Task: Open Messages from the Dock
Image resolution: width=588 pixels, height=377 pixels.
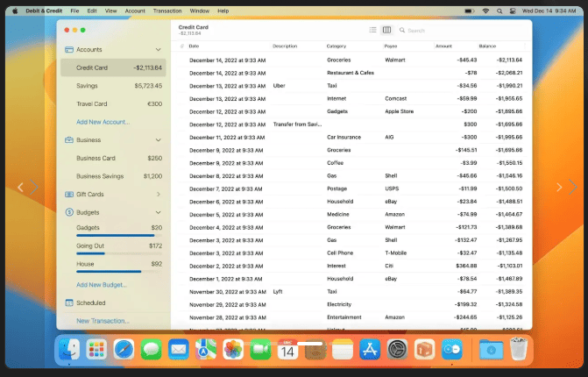Action: pyautogui.click(x=151, y=350)
